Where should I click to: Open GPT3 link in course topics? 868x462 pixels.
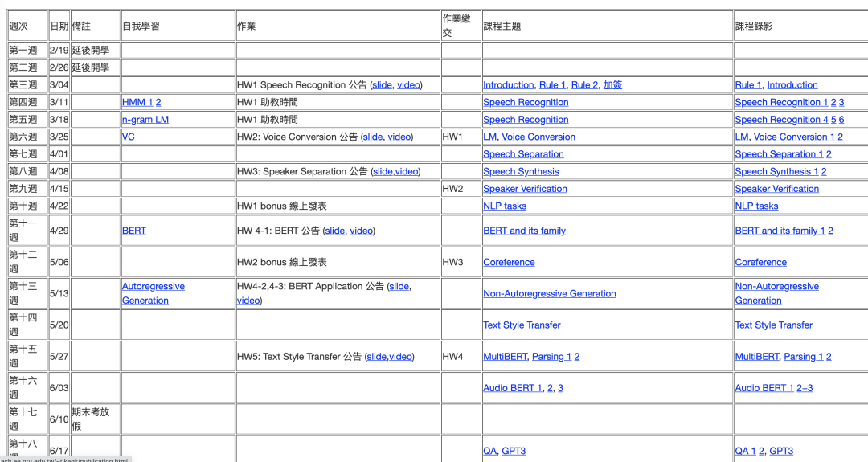(514, 451)
